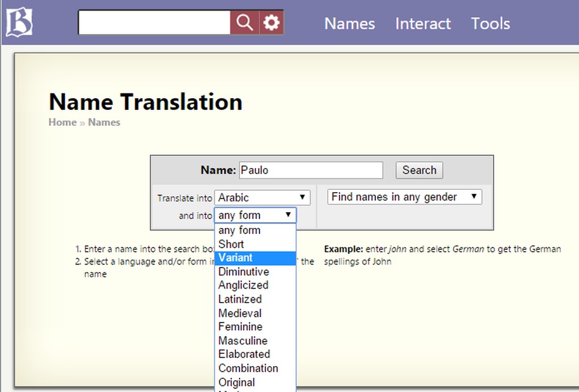
Task: Open the Interact menu
Action: 422,24
